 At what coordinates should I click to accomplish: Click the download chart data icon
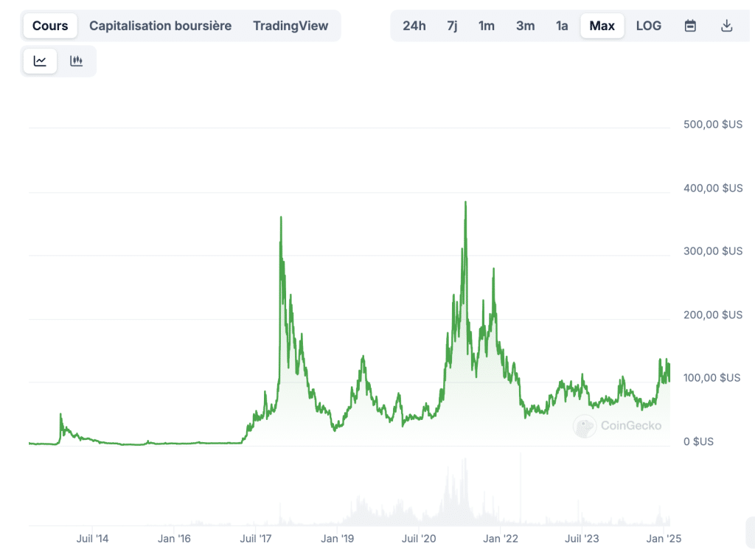pyautogui.click(x=726, y=26)
